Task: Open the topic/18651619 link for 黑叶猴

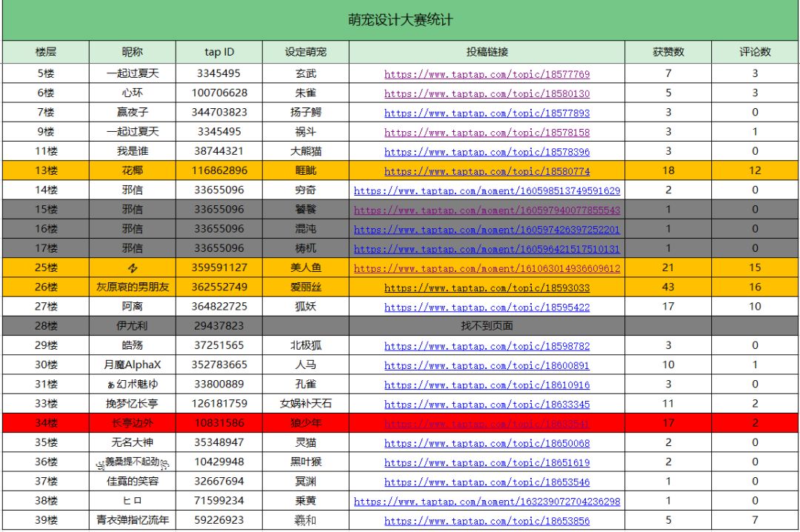Action: pos(487,462)
